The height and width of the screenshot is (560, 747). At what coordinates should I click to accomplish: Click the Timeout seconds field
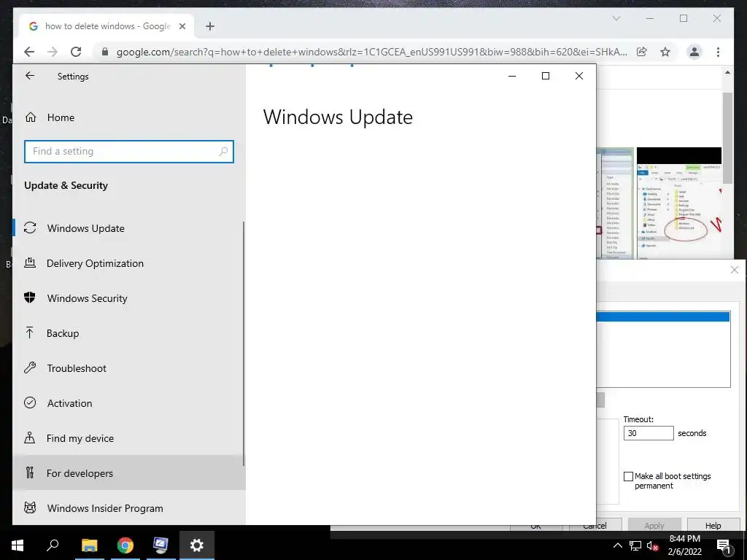tap(649, 433)
